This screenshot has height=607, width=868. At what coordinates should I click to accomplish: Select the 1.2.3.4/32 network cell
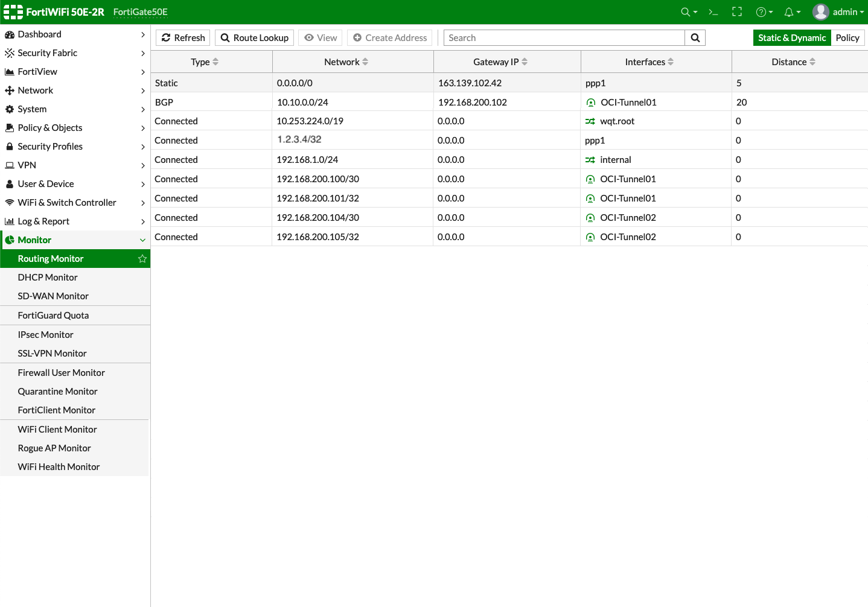pyautogui.click(x=353, y=140)
